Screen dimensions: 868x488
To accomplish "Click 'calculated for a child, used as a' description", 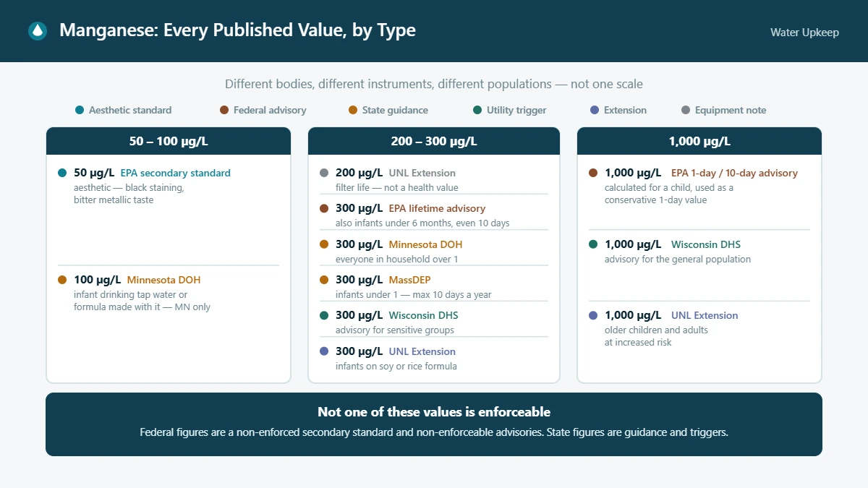I will [x=669, y=187].
